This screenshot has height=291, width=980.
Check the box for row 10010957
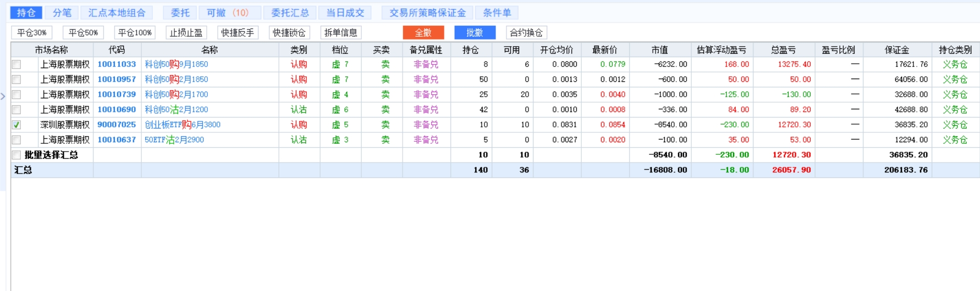tap(16, 80)
